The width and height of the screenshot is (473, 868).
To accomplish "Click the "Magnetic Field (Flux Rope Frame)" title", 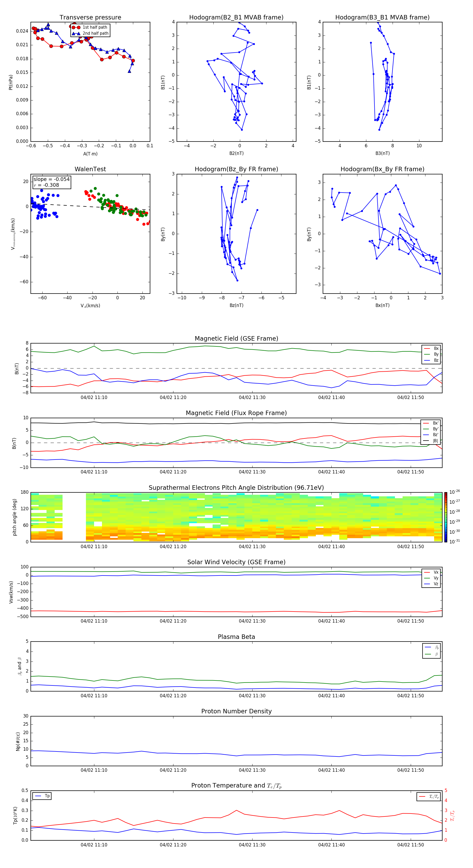I will click(x=236, y=413).
